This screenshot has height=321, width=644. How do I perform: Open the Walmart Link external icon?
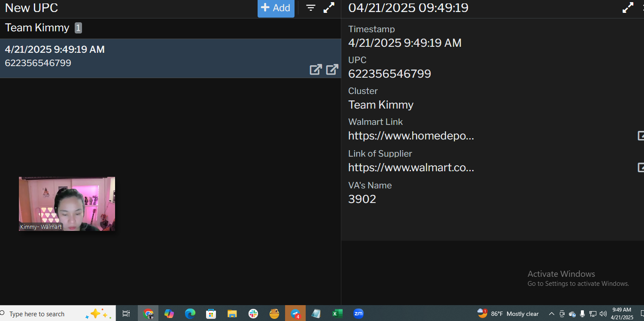click(x=641, y=136)
